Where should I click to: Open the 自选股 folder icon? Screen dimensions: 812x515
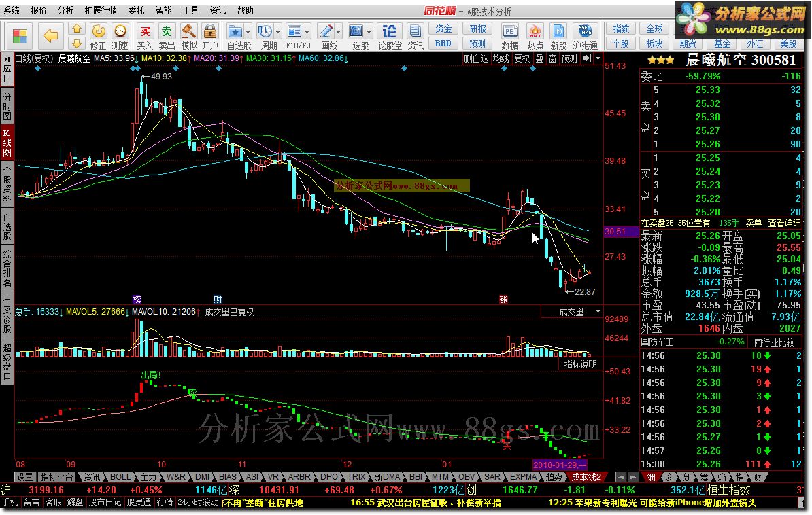(x=235, y=32)
